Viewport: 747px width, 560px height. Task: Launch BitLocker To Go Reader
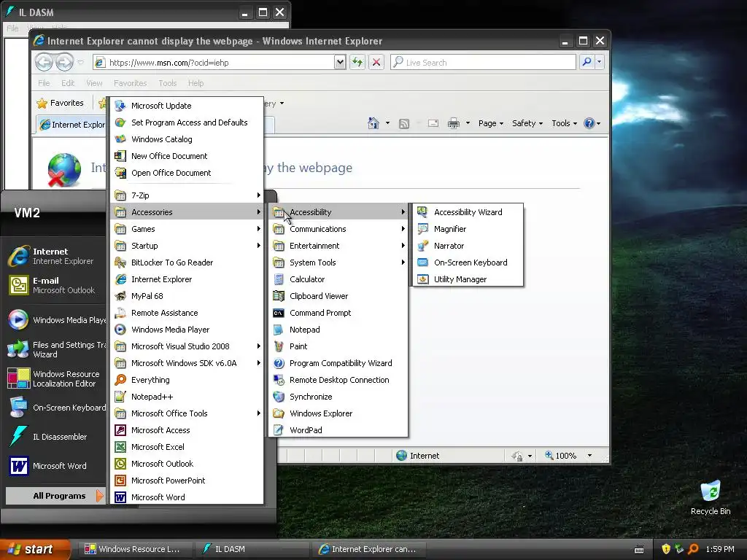187,262
